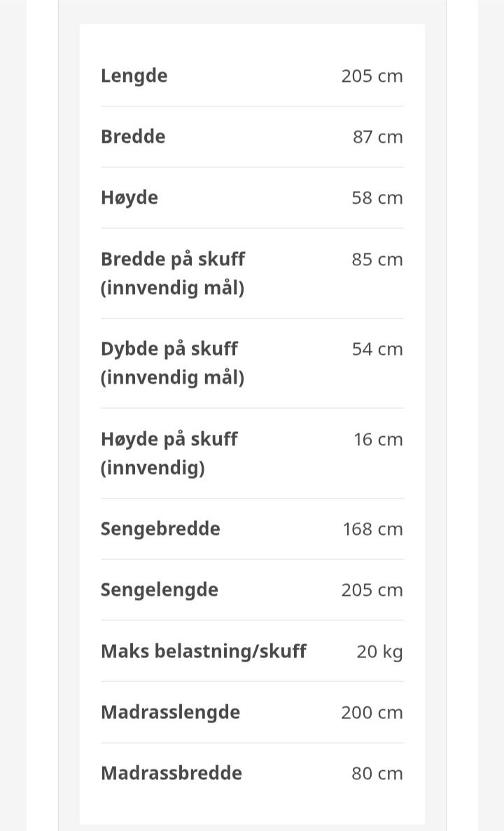Click the 87 cm value
The height and width of the screenshot is (831, 504).
tap(378, 137)
